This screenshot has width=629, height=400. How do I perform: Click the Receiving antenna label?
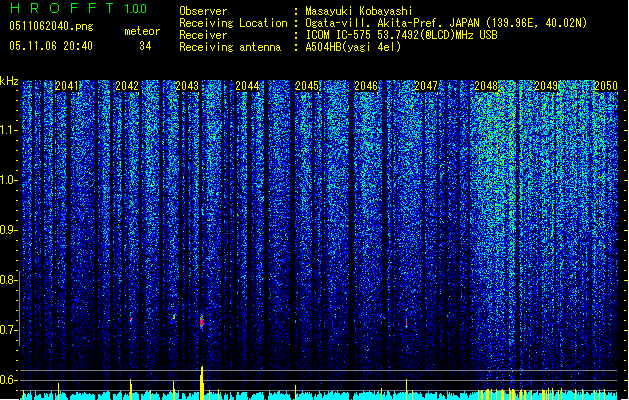click(230, 47)
